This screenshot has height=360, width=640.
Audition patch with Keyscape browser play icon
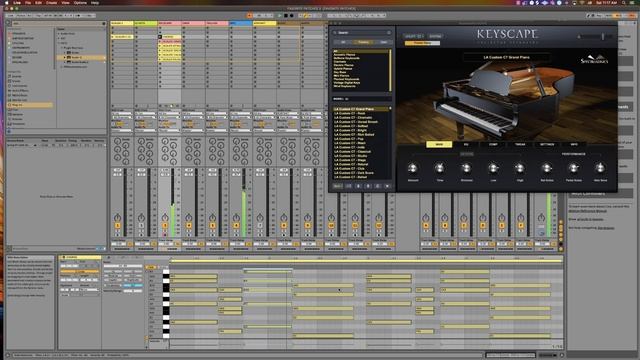click(387, 186)
